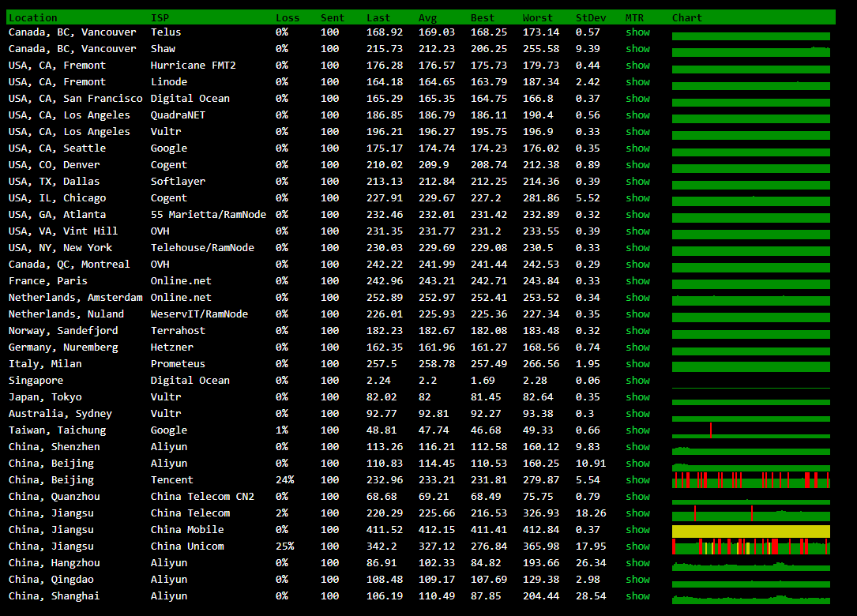Open the show link for Tencent Beijing
Image resolution: width=857 pixels, height=616 pixels.
pyautogui.click(x=638, y=480)
